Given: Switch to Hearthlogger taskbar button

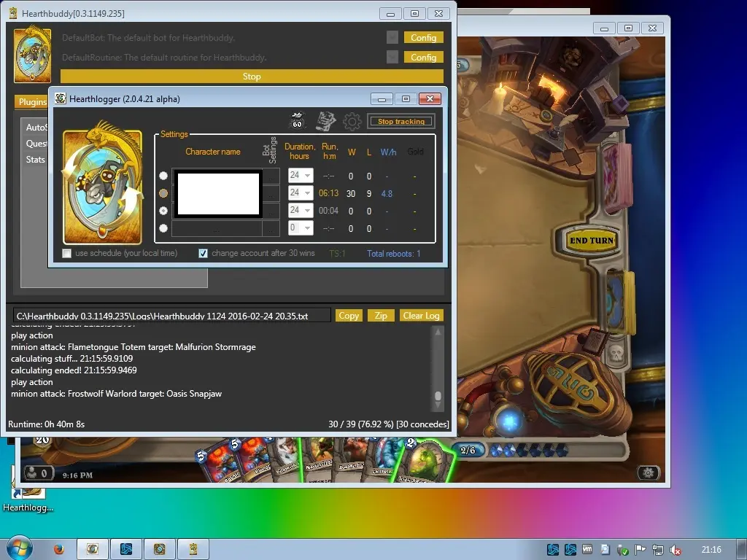Looking at the screenshot, I should click(93, 549).
